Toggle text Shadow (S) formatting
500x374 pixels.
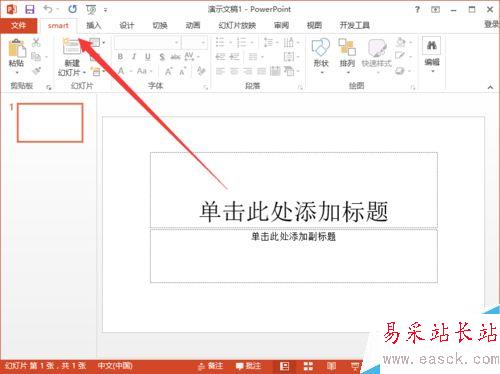pyautogui.click(x=162, y=57)
